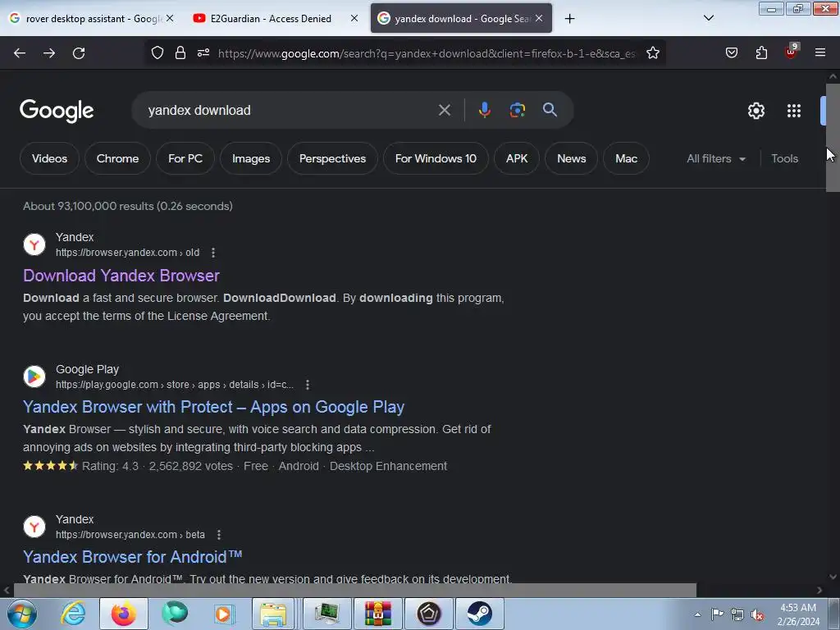Image resolution: width=840 pixels, height=630 pixels.
Task: Switch to E2Guardian Access Denied tab
Action: click(x=271, y=18)
